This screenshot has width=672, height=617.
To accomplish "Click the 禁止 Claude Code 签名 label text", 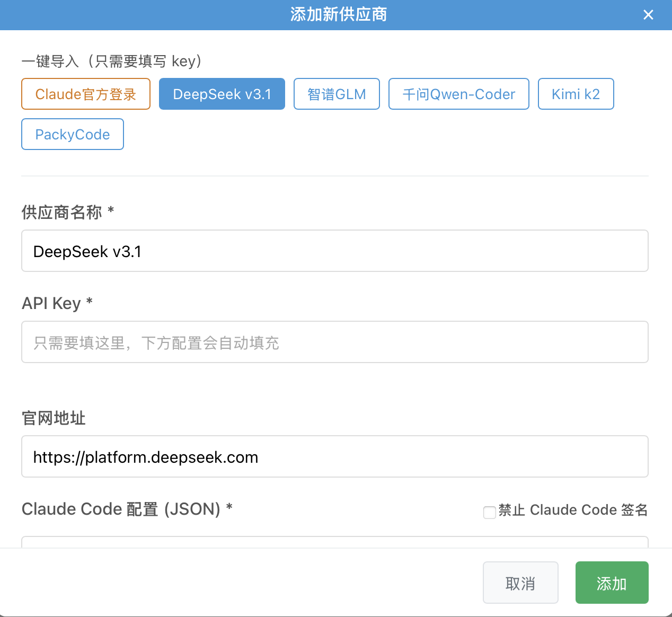I will (573, 510).
